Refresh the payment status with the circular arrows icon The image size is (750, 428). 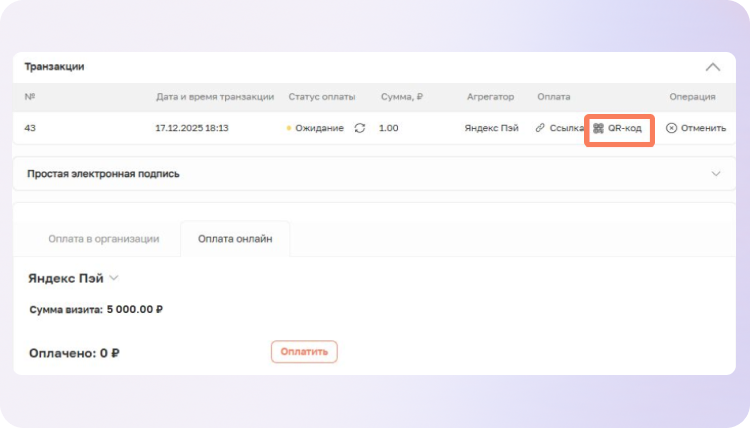click(360, 128)
